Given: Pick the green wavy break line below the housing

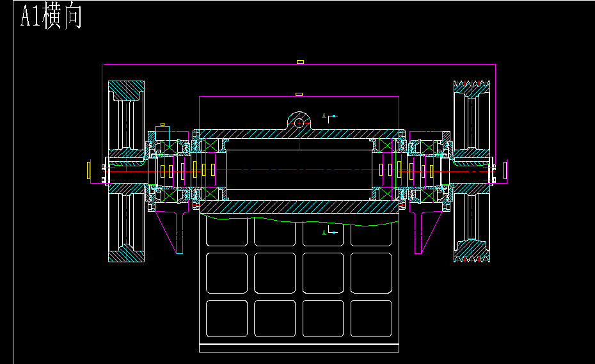Looking at the screenshot, I should coord(299,220).
